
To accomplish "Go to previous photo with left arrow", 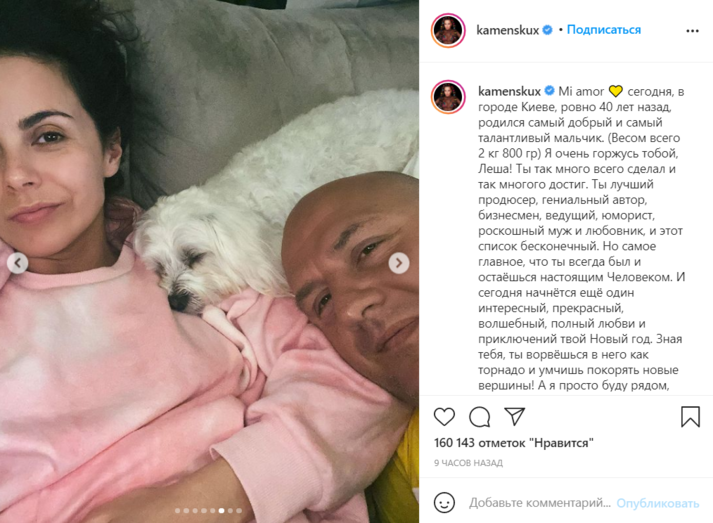I will coord(18,263).
